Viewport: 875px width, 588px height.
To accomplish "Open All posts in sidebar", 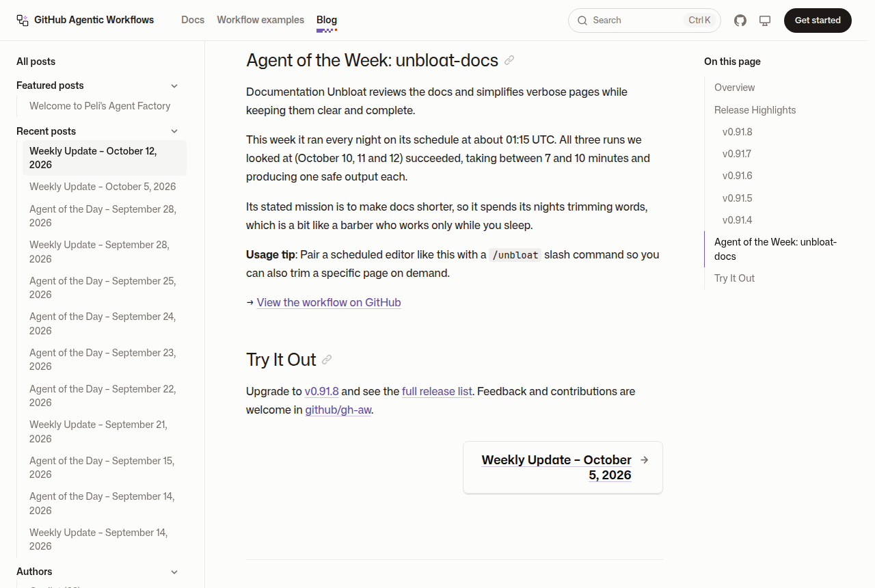I will click(36, 62).
